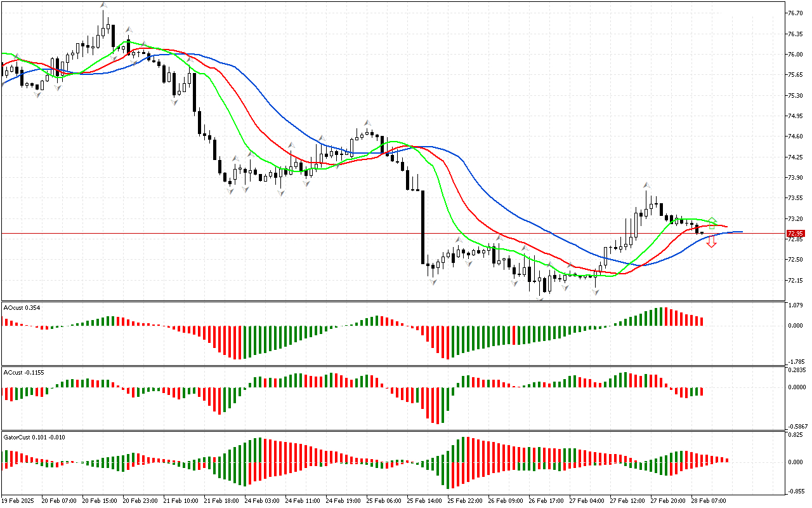Image resolution: width=812 pixels, height=508 pixels.
Task: Click the 1.079 value on the AOcust scale
Action: (795, 305)
